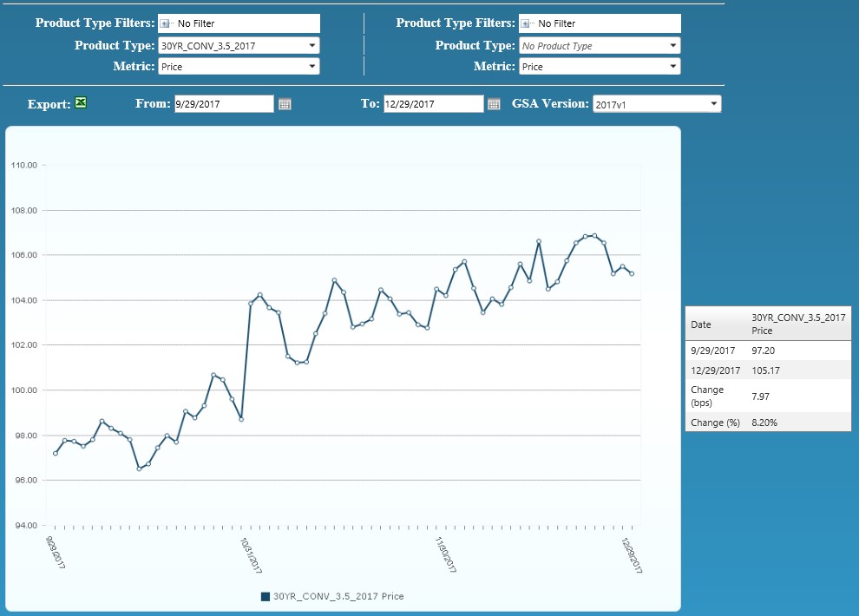The width and height of the screenshot is (859, 616).
Task: Click the right No Filter field
Action: click(x=600, y=23)
